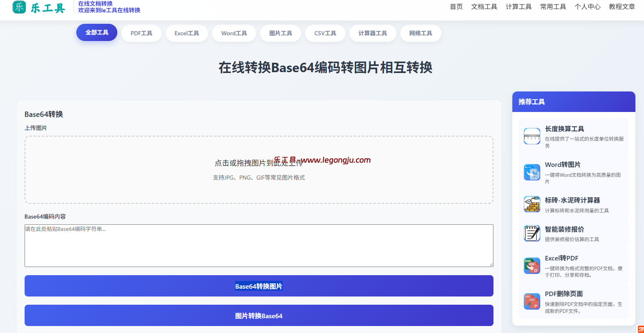Image resolution: width=644 pixels, height=333 pixels.
Task: Click the 一键转换为格式完整的PDF文档 description
Action: (x=584, y=272)
